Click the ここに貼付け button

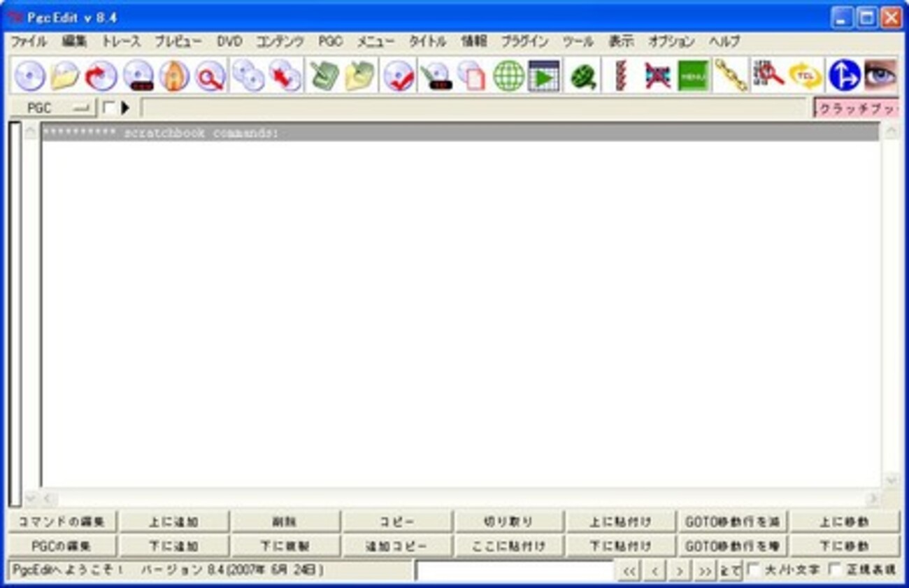coord(508,545)
